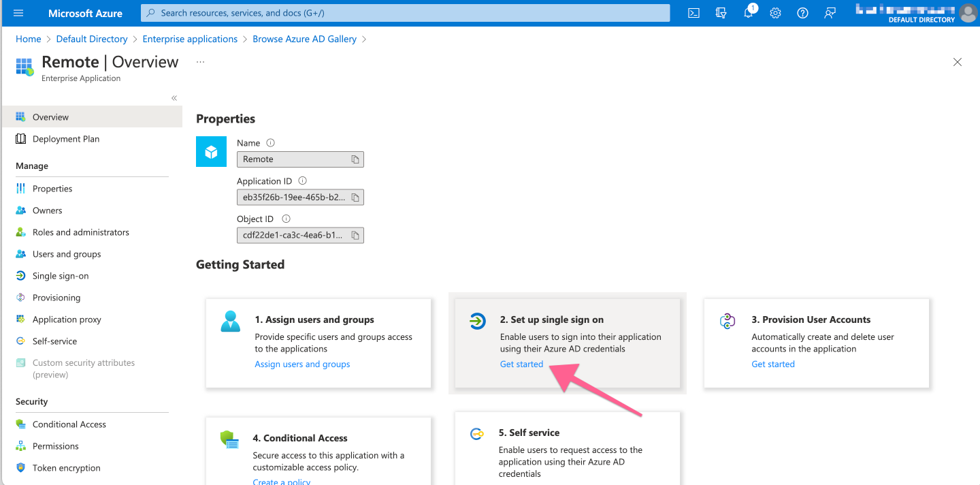This screenshot has width=980, height=485.
Task: Open the portal hamburger menu
Action: point(17,13)
